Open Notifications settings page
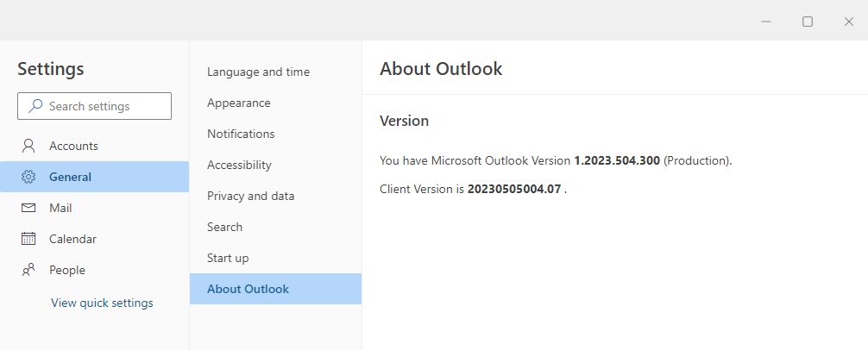The height and width of the screenshot is (350, 868). coord(276,134)
